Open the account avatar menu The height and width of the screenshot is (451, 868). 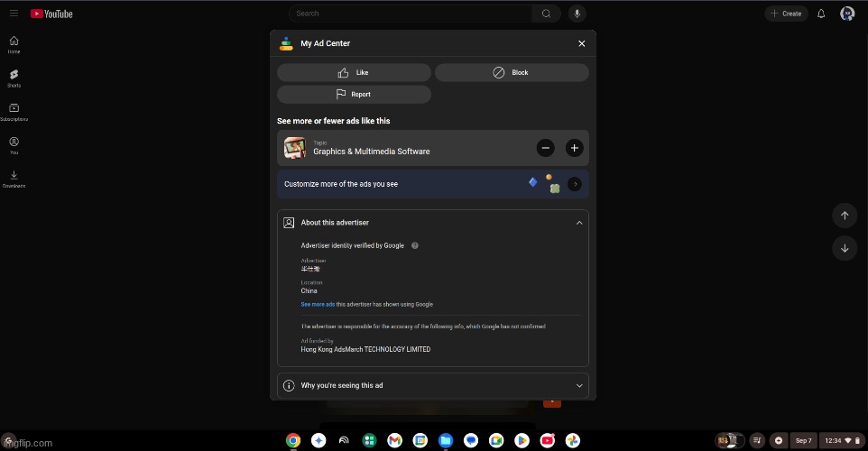coord(847,14)
